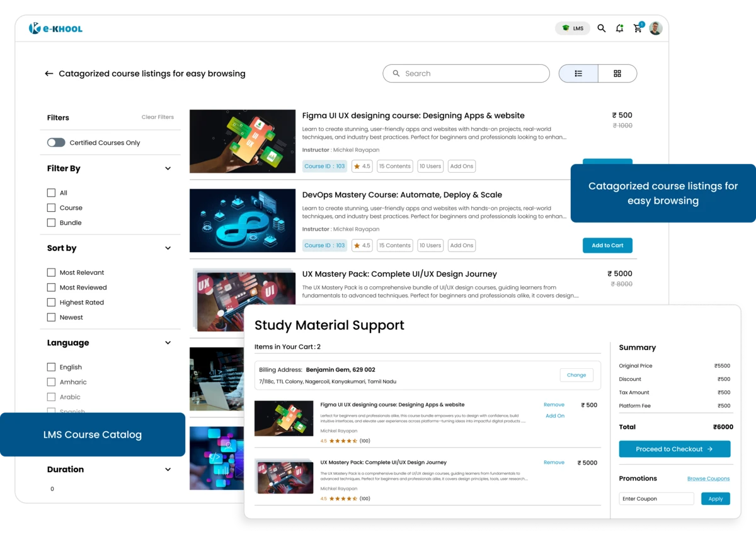This screenshot has width=756, height=534.
Task: Expand the Duration filter section
Action: pyautogui.click(x=168, y=469)
